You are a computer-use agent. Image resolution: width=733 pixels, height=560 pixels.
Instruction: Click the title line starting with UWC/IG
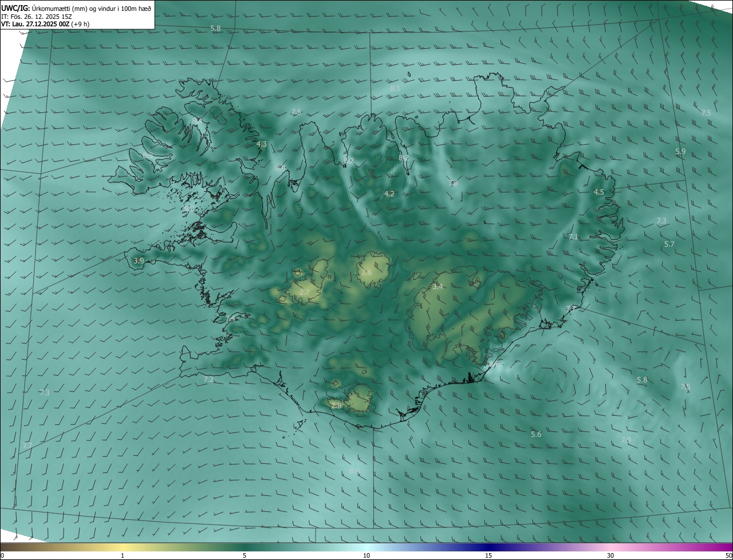coord(76,8)
